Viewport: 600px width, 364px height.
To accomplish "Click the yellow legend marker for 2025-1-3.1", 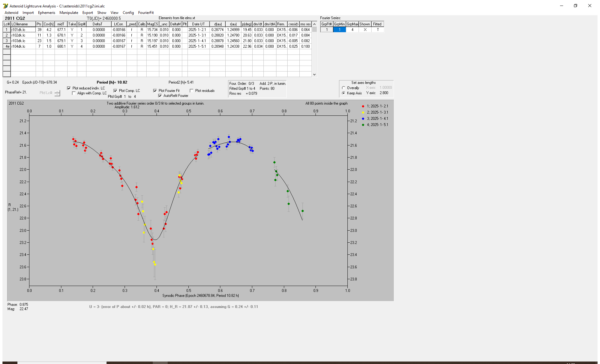I will click(363, 112).
